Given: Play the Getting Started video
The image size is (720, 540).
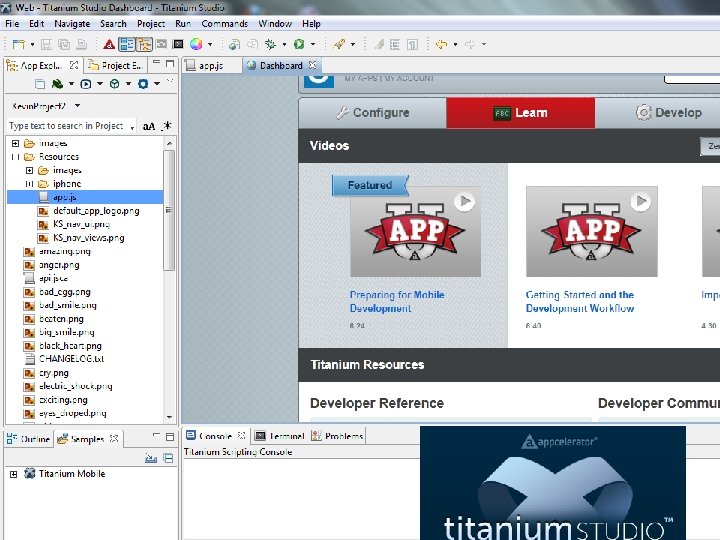Looking at the screenshot, I should pos(641,201).
